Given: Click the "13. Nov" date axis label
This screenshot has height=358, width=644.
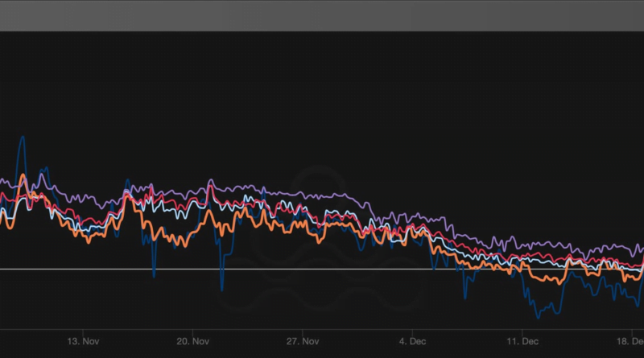Looking at the screenshot, I should [x=83, y=341].
